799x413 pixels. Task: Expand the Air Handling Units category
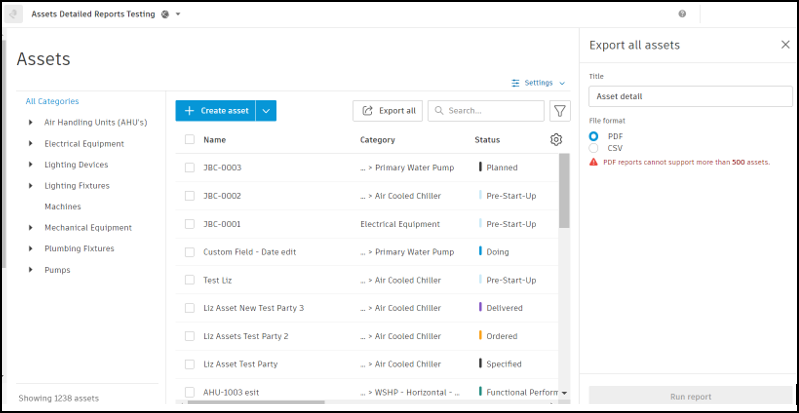point(30,123)
